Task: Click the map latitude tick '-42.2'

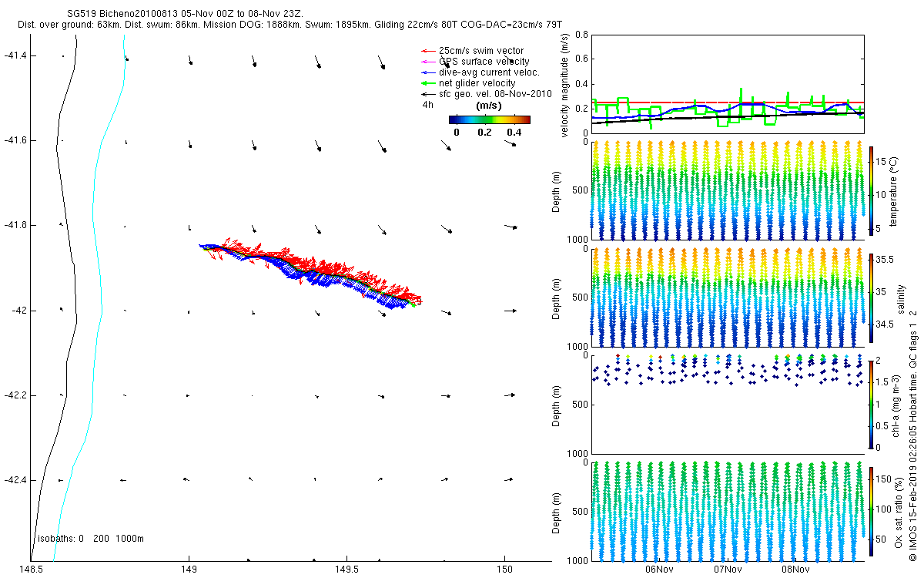Action: coord(15,395)
